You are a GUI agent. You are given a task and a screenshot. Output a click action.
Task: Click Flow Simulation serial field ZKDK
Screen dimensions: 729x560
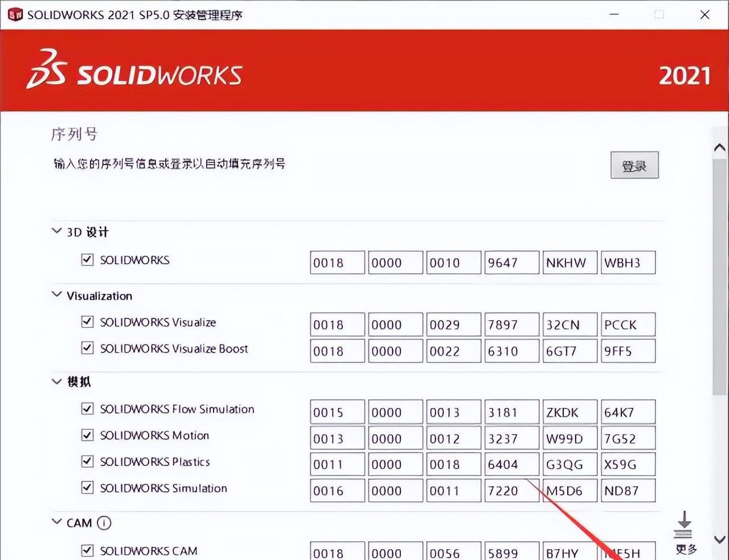tap(570, 412)
